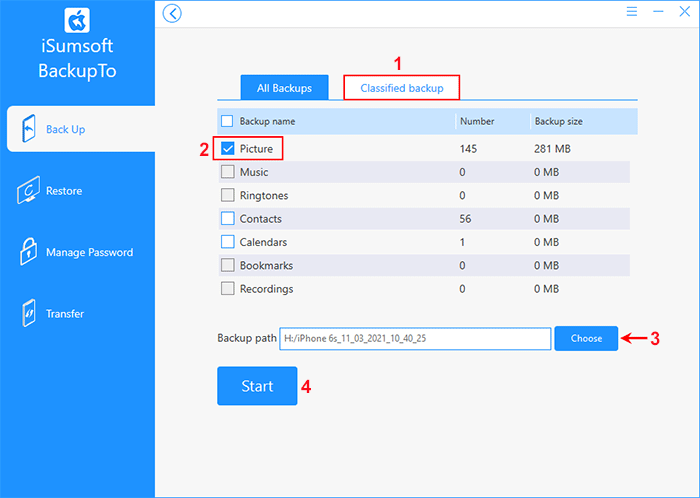Enable the Contacts checkbox

228,219
